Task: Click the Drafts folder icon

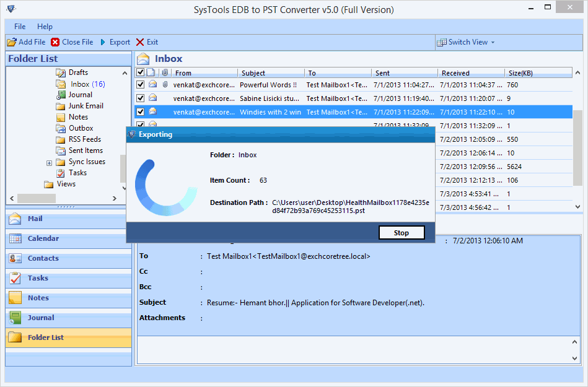Action: (61, 72)
